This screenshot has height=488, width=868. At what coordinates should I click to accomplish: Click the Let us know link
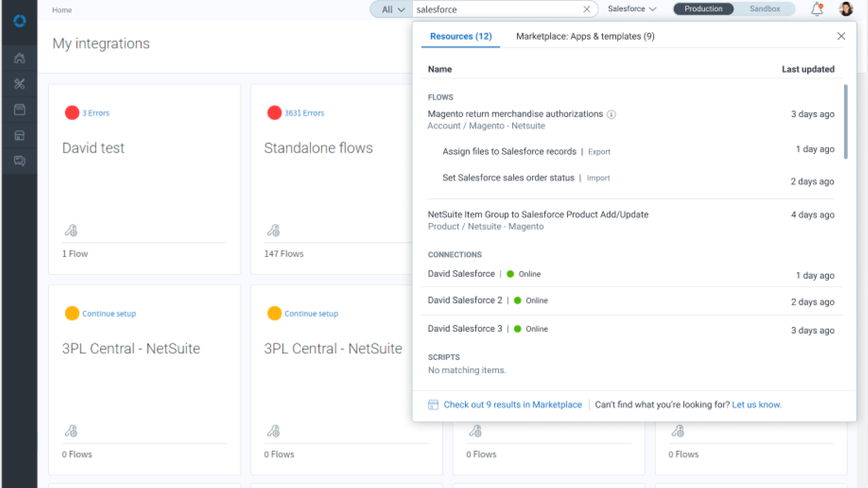pos(757,404)
